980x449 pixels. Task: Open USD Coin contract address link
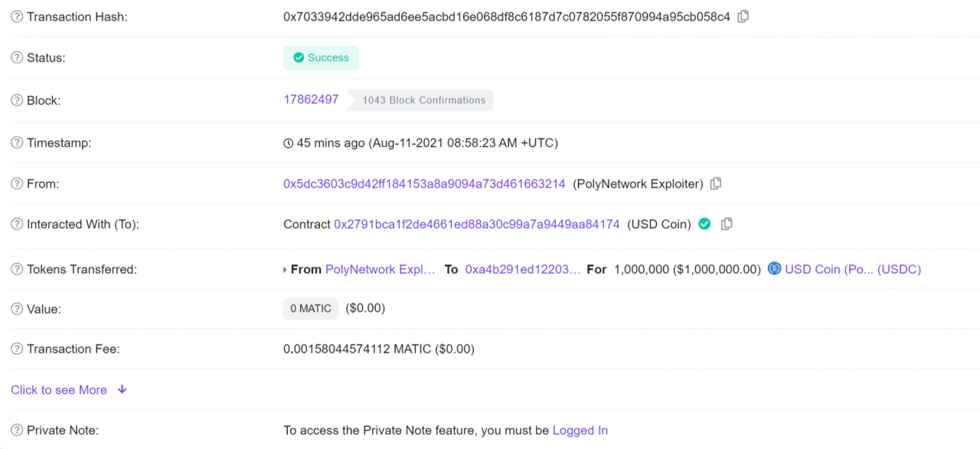tap(476, 224)
